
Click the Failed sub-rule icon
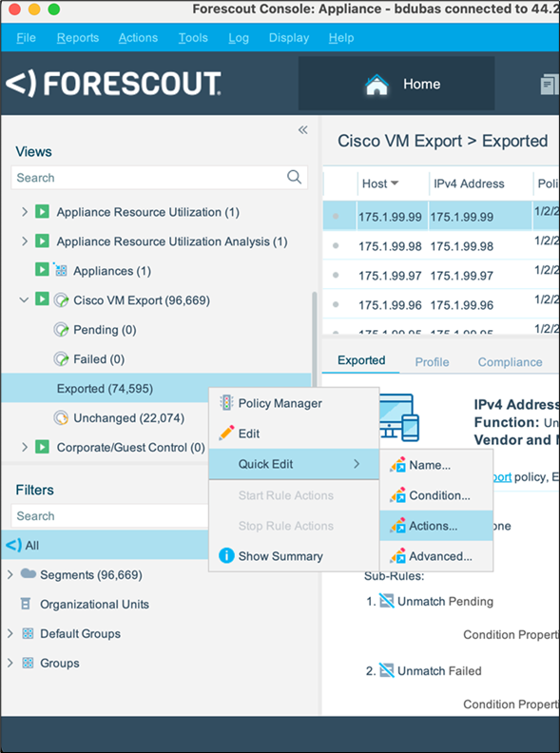click(61, 359)
